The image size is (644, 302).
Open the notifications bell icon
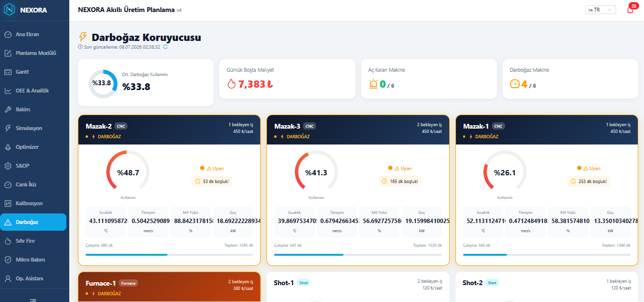pos(630,10)
